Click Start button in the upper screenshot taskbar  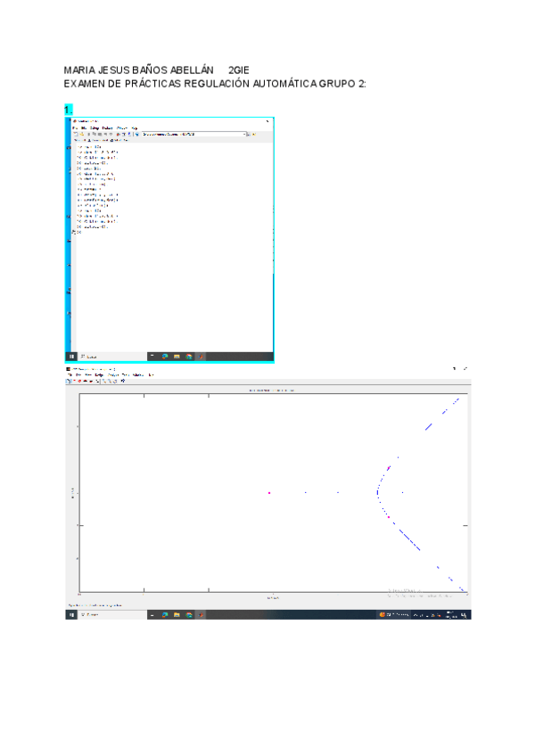(70, 356)
